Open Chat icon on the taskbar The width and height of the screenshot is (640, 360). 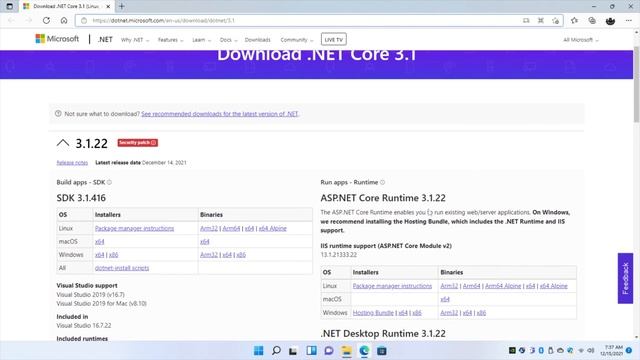tap(329, 351)
